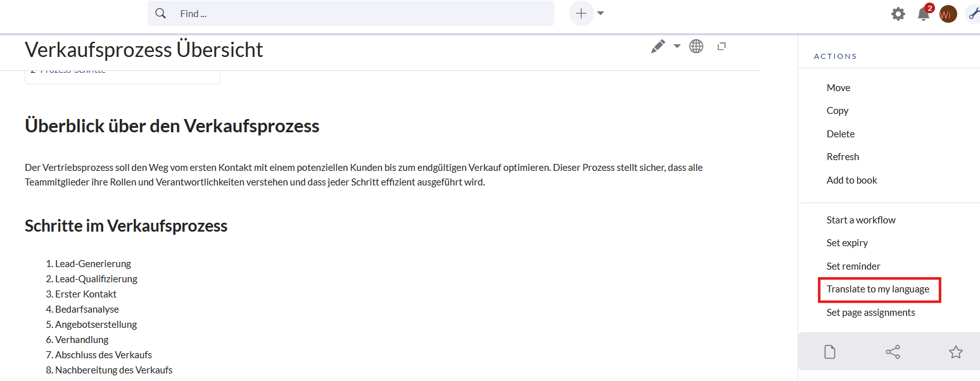
Task: Open the settings gear icon
Action: pyautogui.click(x=898, y=14)
